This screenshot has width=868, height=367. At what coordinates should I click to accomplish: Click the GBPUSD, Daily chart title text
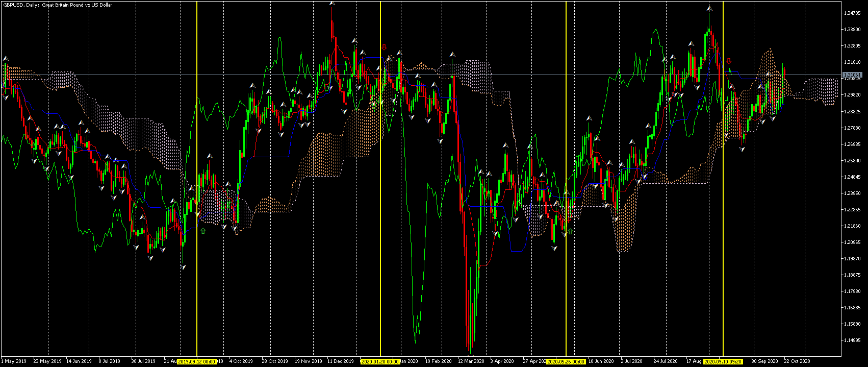57,5
